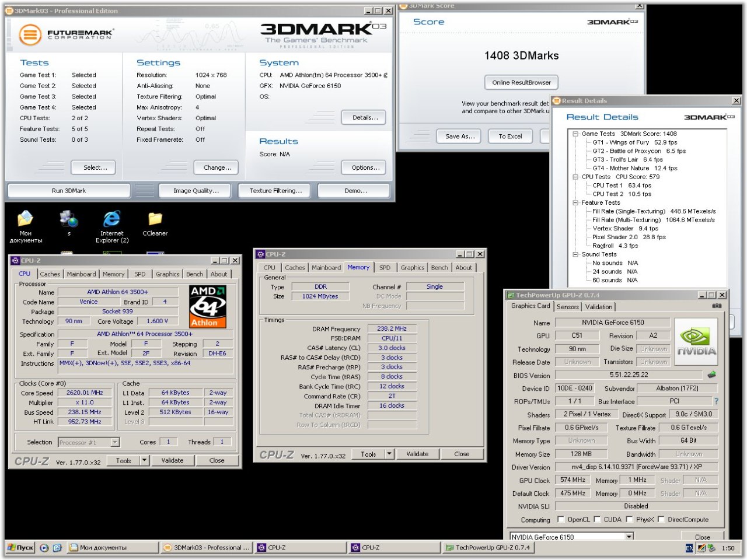Click Details… under System
Image resolution: width=747 pixels, height=560 pixels.
point(364,117)
